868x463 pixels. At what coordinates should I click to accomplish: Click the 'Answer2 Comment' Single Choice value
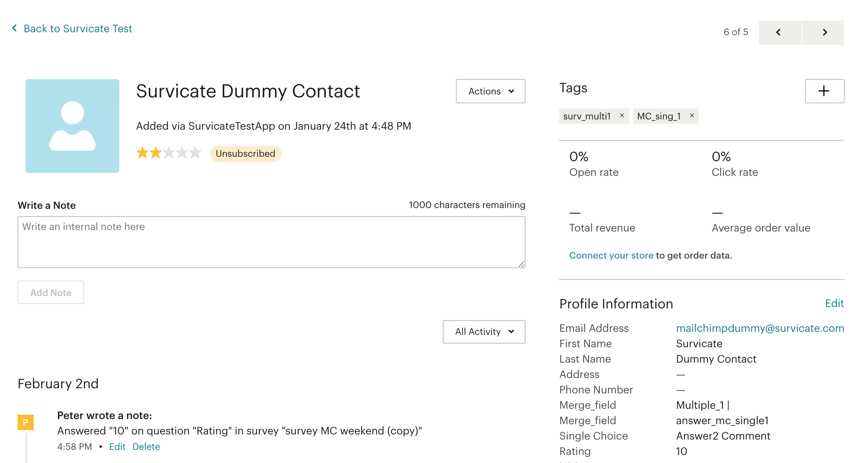723,436
